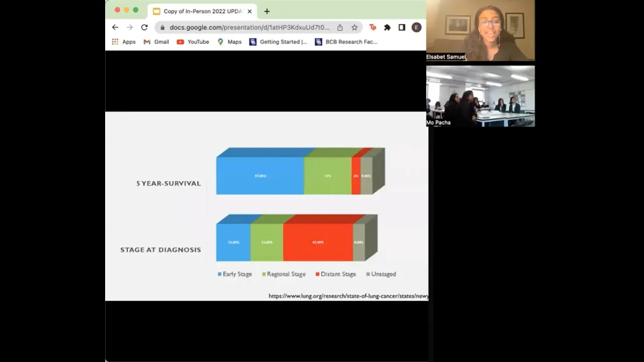Click the lung.org source URL text
Image resolution: width=644 pixels, height=362 pixels.
coord(348,296)
